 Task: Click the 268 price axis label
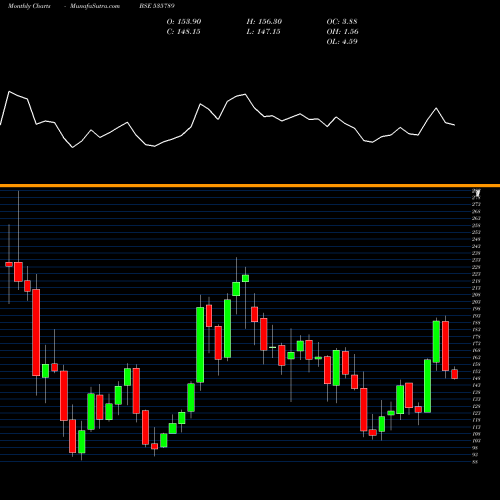[x=476, y=211]
